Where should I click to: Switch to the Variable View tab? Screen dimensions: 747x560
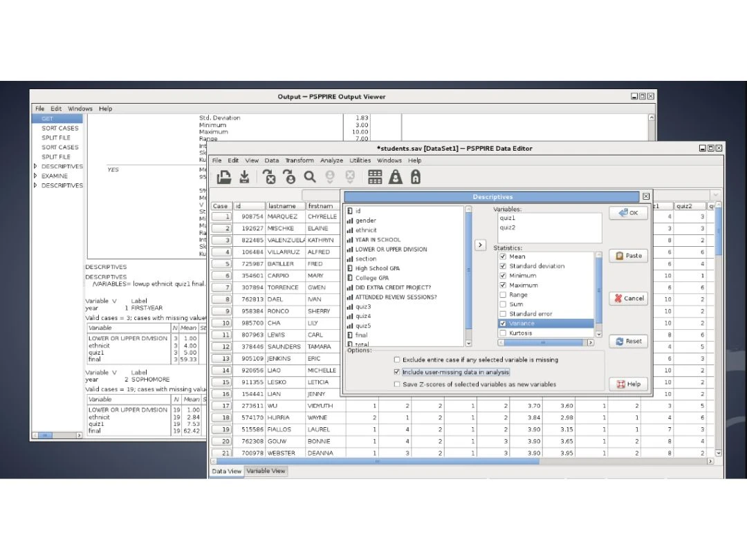point(266,471)
